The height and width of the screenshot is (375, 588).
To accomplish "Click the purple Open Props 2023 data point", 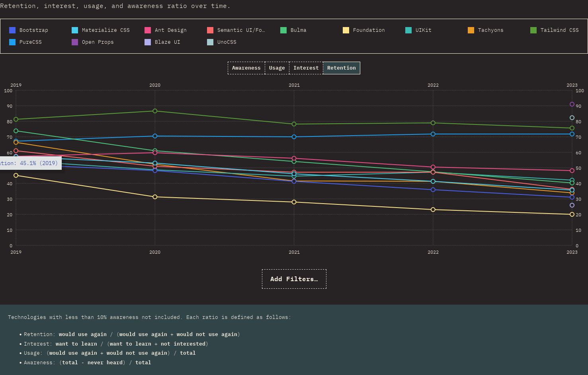I will [572, 104].
